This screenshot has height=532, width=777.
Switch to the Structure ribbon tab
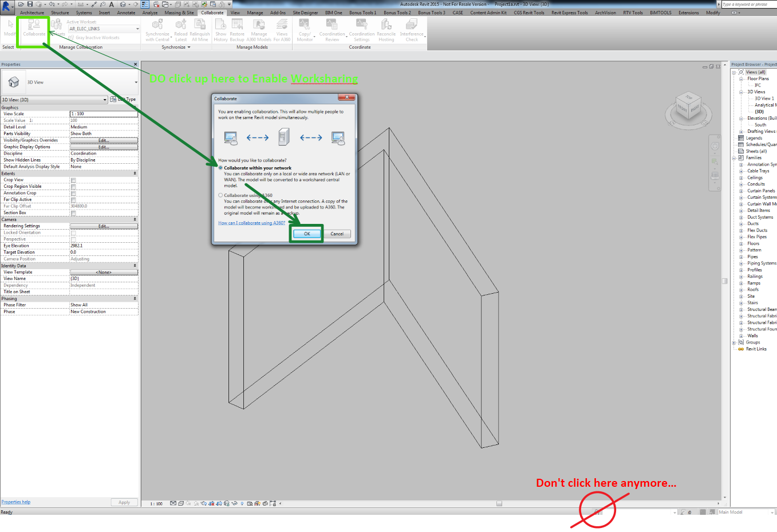pos(60,13)
